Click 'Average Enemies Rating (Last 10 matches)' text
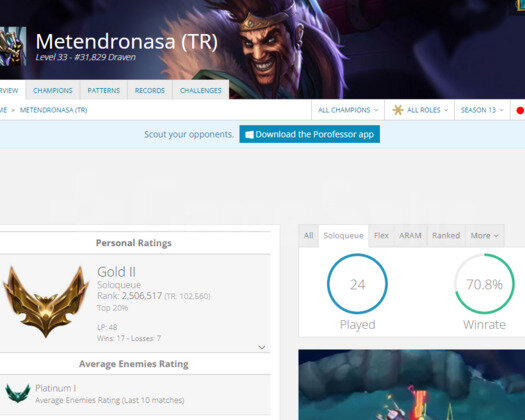The width and height of the screenshot is (525, 420). (x=109, y=400)
